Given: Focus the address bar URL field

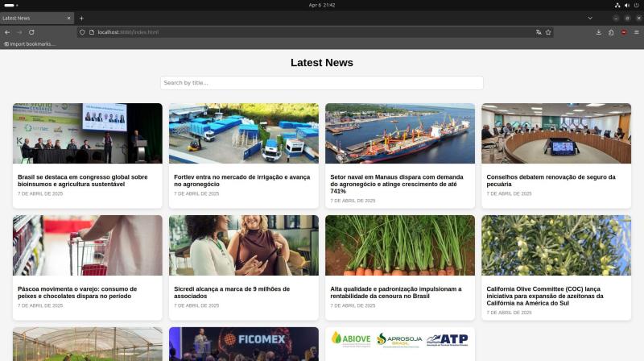Looking at the screenshot, I should [314, 32].
